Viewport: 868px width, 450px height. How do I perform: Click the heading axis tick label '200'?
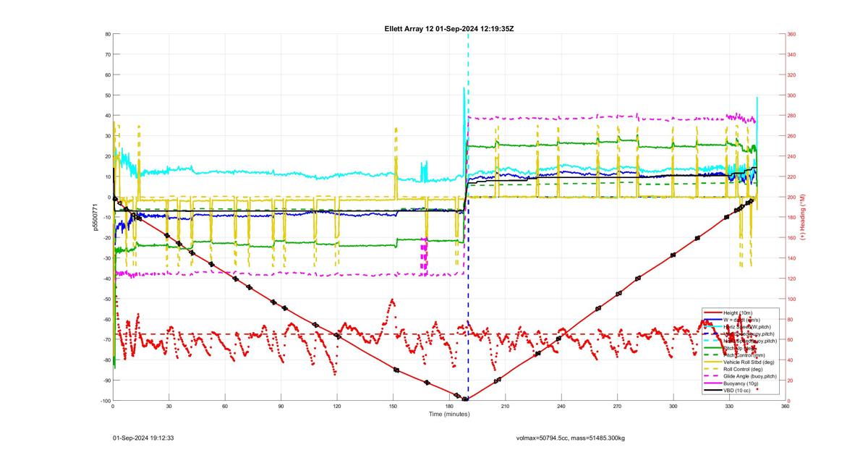[791, 198]
